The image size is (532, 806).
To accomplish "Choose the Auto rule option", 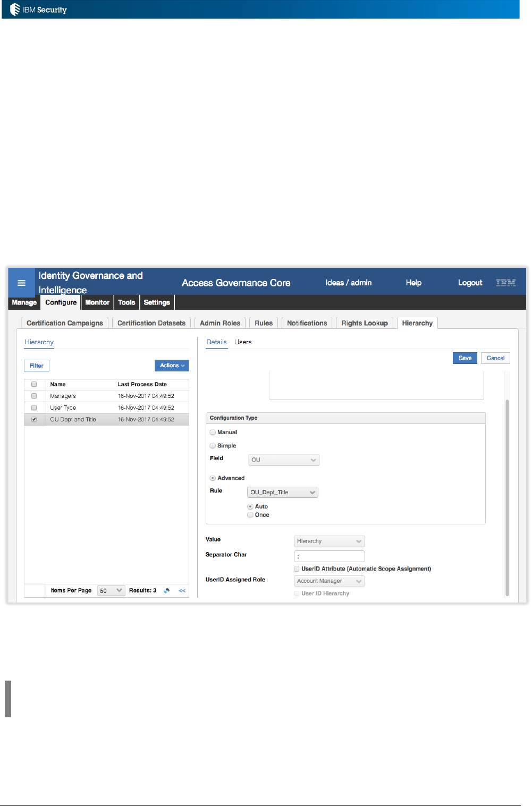I will point(250,506).
